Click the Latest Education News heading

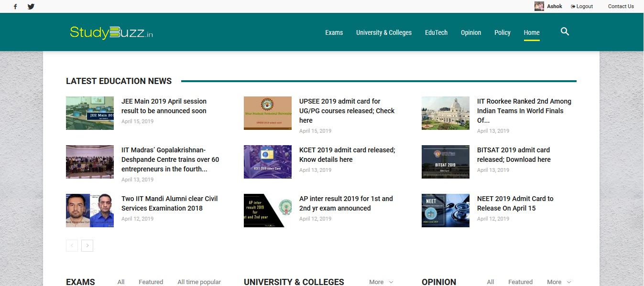tap(119, 81)
